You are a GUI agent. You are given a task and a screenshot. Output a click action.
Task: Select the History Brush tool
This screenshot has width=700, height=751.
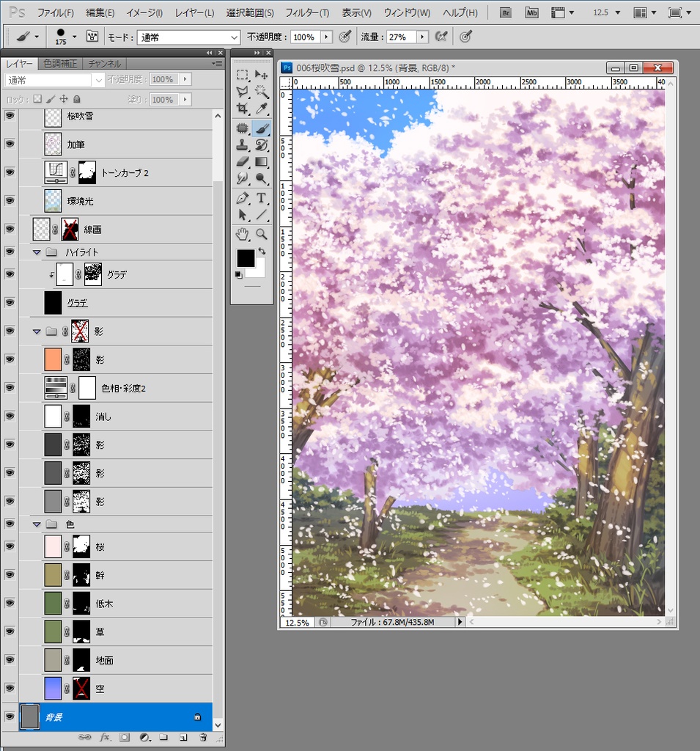[261, 144]
